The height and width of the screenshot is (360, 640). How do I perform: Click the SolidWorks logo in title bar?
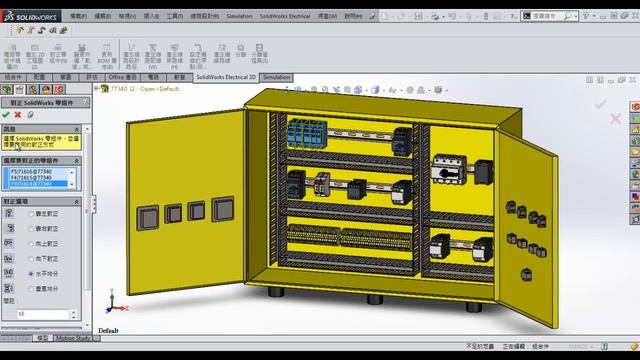pos(31,16)
